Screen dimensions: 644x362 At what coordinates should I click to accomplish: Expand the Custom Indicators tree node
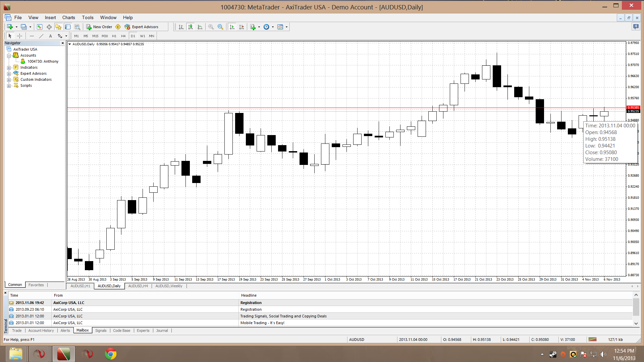coord(9,79)
